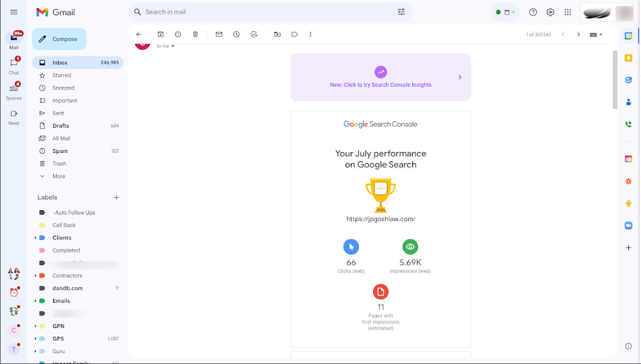Delete the email with the trash icon
The image size is (641, 364).
click(x=196, y=35)
